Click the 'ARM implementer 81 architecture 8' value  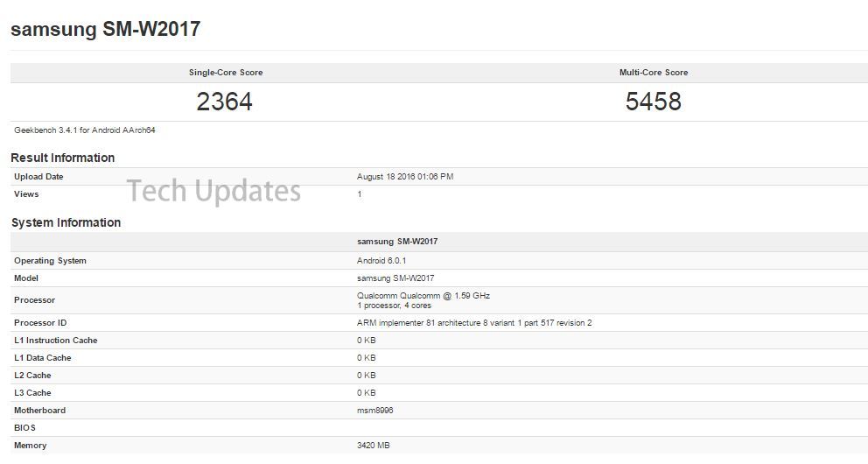coord(474,323)
